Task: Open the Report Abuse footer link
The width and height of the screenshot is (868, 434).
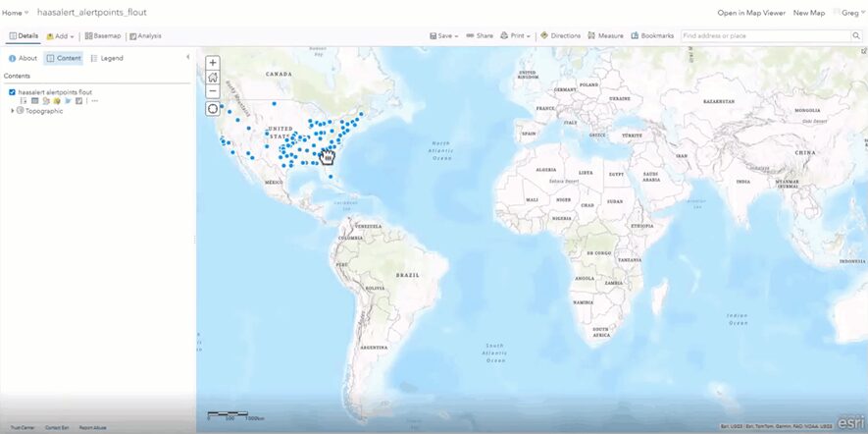Action: 92,428
